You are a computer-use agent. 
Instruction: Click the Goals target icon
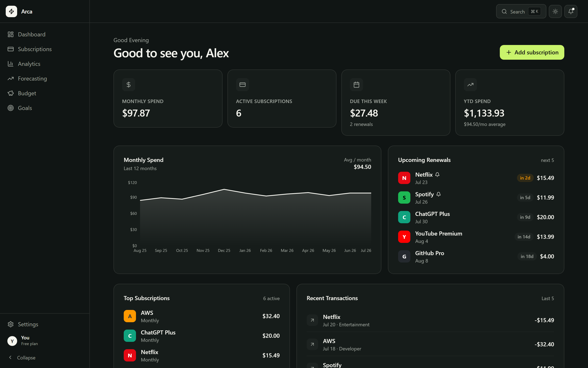tap(10, 108)
